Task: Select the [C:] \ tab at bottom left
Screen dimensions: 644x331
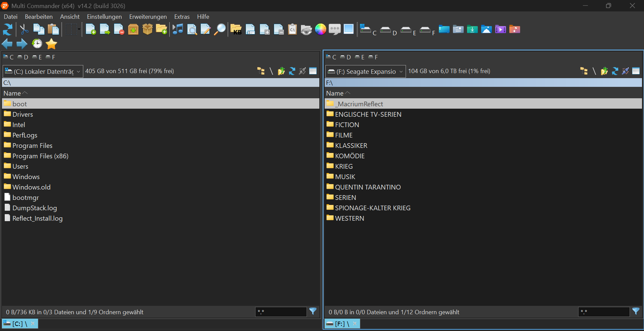Action: point(20,324)
